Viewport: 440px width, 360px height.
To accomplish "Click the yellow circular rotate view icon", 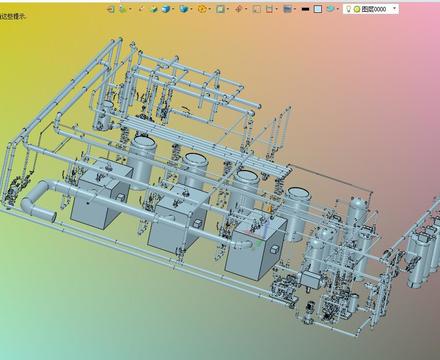I will [x=202, y=9].
